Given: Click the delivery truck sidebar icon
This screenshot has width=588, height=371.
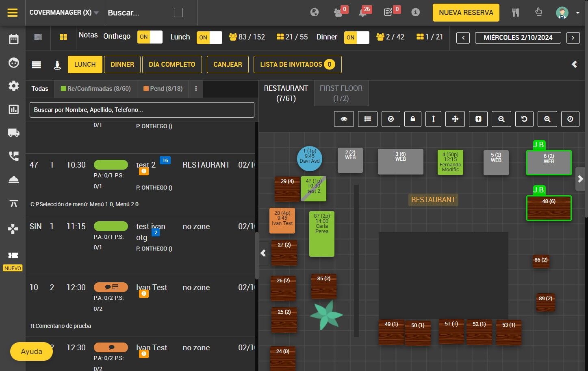Looking at the screenshot, I should pyautogui.click(x=13, y=132).
